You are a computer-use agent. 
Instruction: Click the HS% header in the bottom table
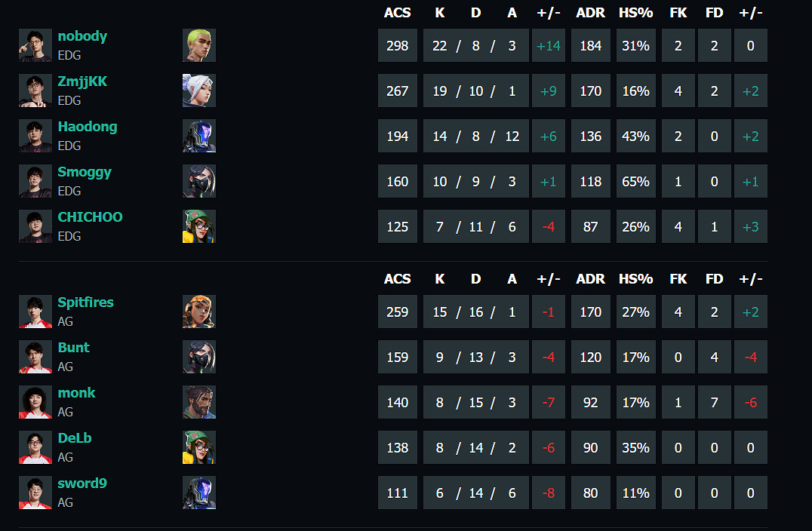[x=636, y=278]
